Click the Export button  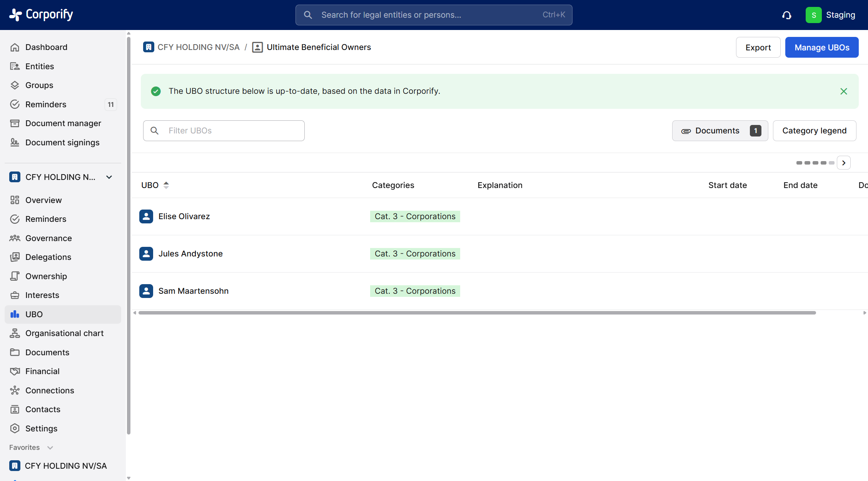click(x=758, y=47)
